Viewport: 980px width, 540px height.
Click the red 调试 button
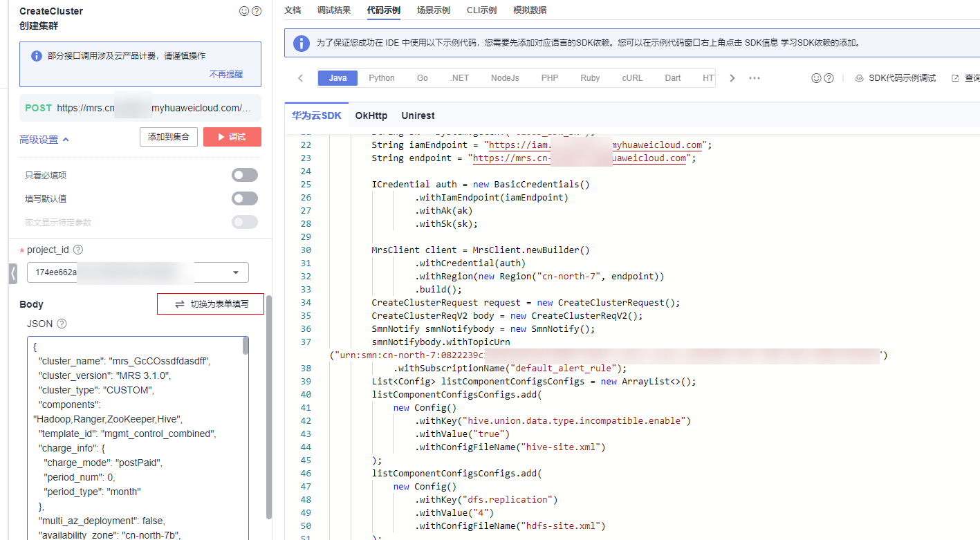[232, 137]
